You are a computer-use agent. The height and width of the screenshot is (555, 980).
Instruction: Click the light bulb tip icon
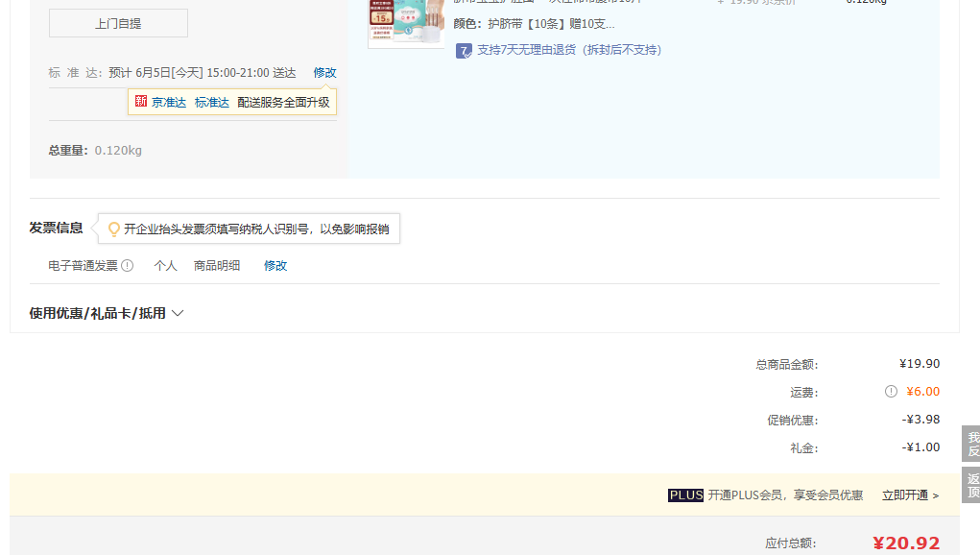(114, 229)
